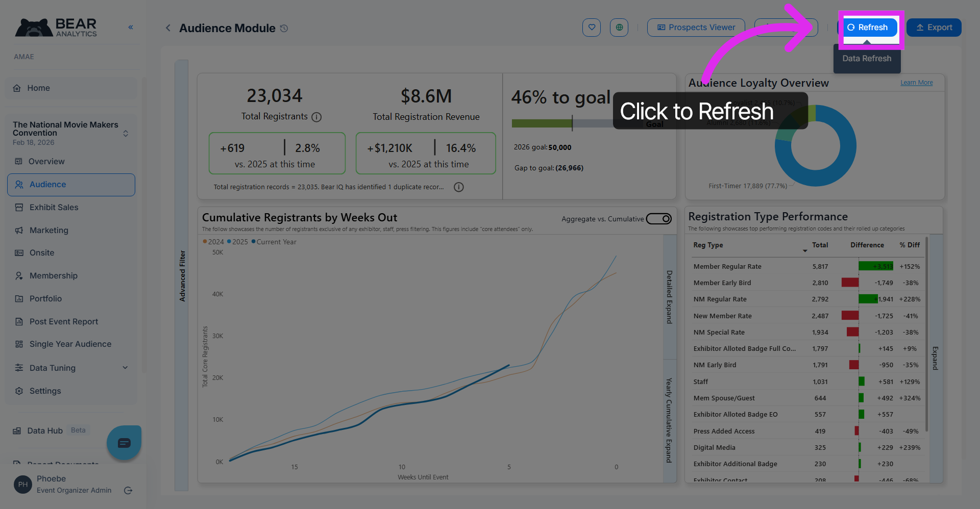Image resolution: width=980 pixels, height=509 pixels.
Task: Click the Bear Analytics logo
Action: coord(56,28)
